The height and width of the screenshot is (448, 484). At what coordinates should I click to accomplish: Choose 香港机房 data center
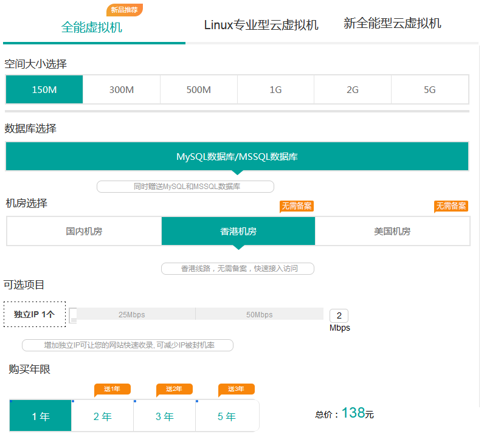click(x=238, y=232)
